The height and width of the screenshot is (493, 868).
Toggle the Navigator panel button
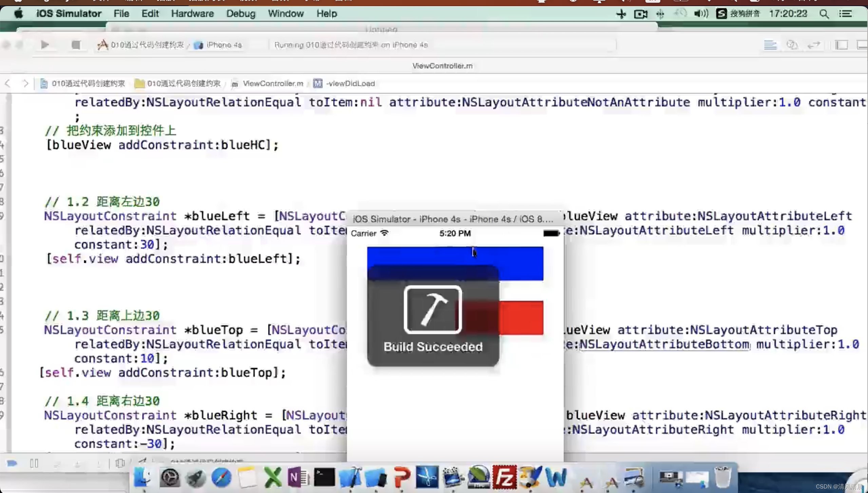pos(842,45)
